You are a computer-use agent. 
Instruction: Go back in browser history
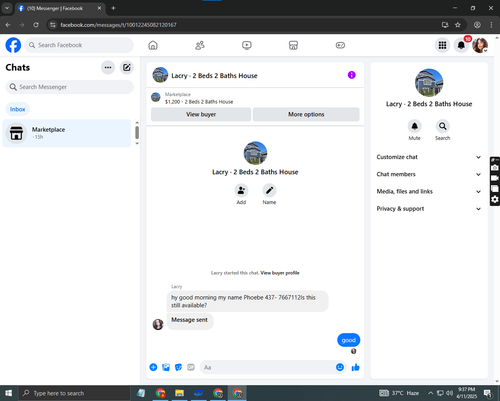8,25
